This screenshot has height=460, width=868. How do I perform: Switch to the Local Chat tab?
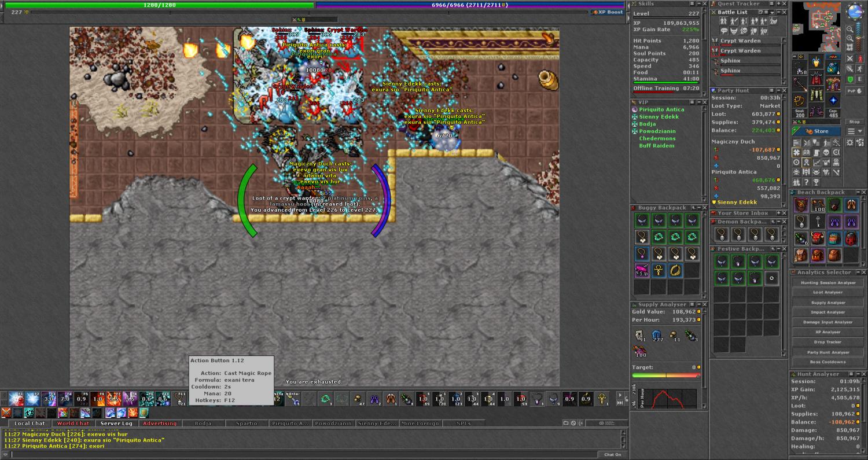[x=30, y=424]
